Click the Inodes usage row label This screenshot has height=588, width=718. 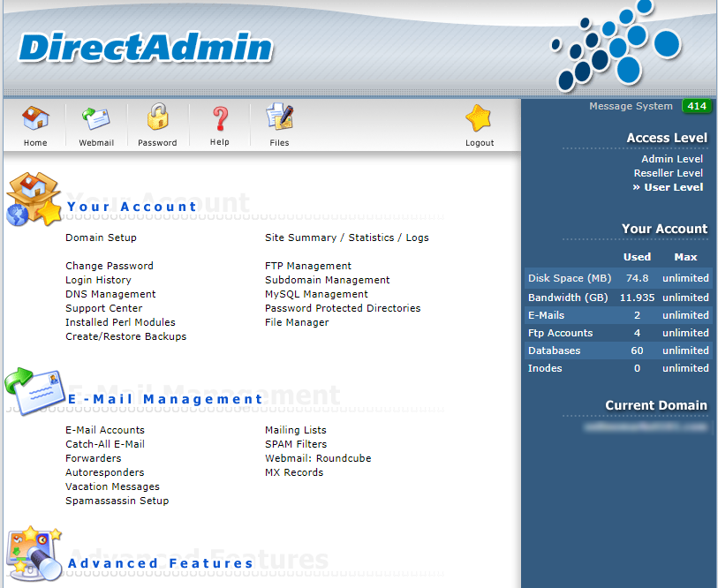tap(545, 369)
